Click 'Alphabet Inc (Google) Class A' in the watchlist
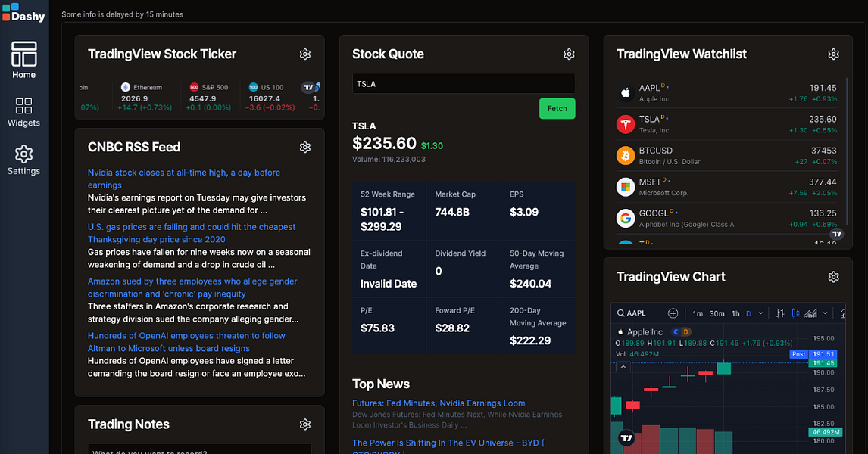 tap(686, 225)
